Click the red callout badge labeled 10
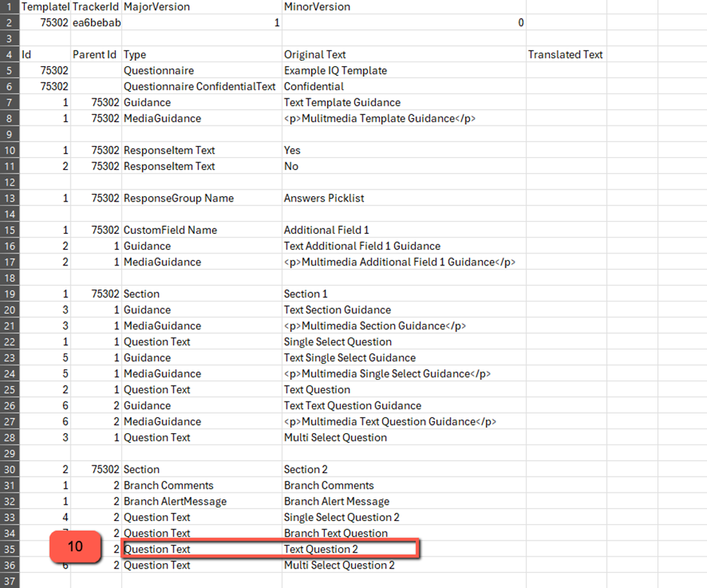 point(75,547)
